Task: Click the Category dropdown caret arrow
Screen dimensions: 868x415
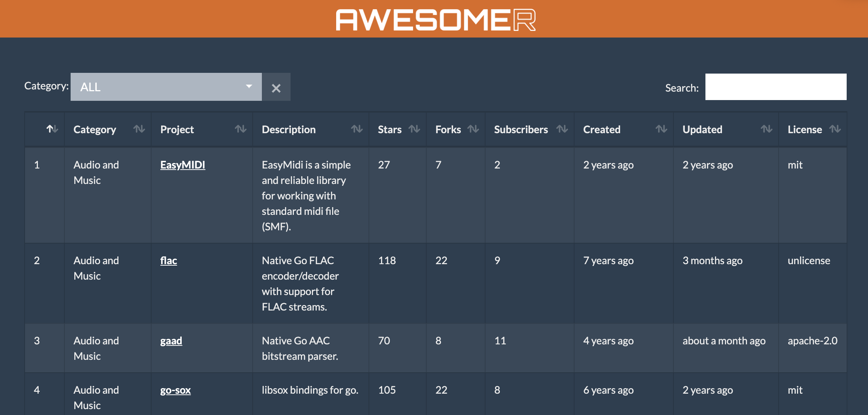Action: point(249,87)
